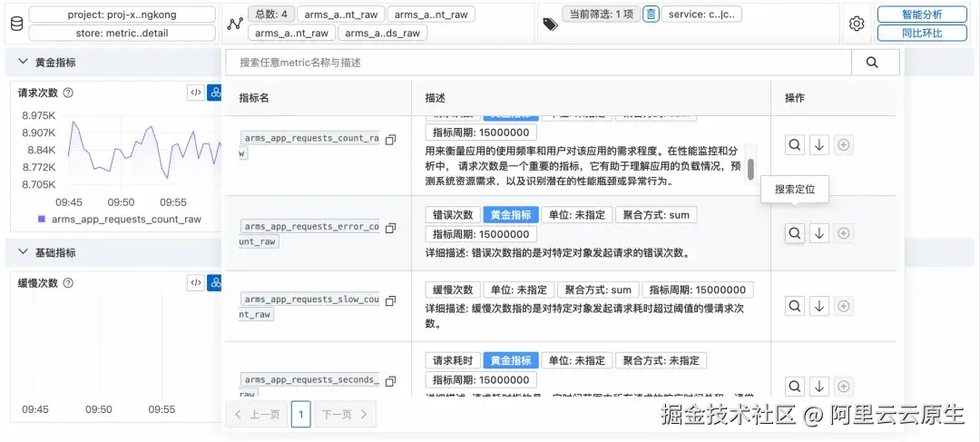Viewport: 980px width, 442px height.
Task: Click the 8.975K axis label in 请求次数 chart
Action: (38, 115)
